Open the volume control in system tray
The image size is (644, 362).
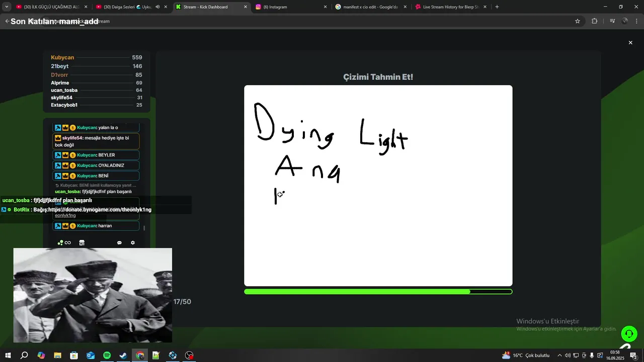pyautogui.click(x=568, y=355)
